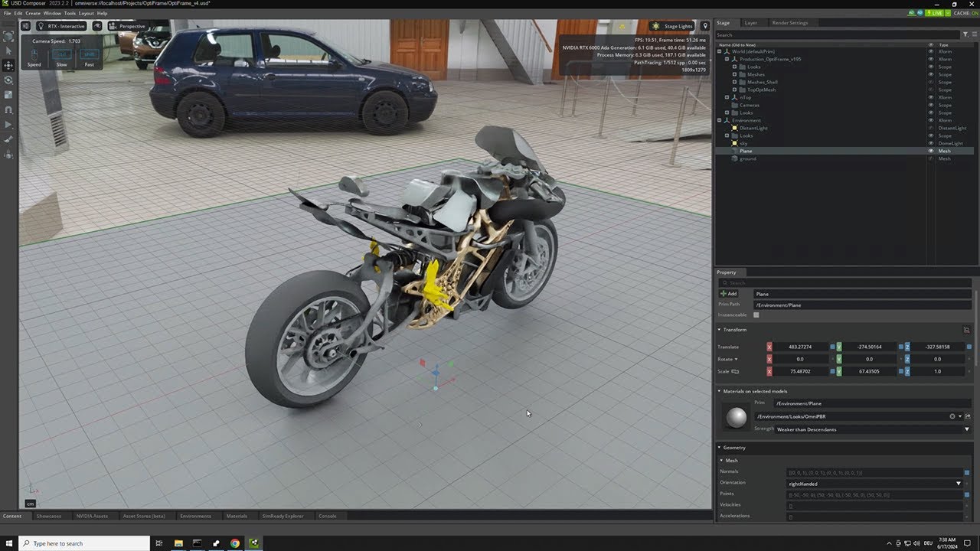Toggle the Scale uniform link icon
Viewport: 980px width, 551px height.
tap(736, 371)
